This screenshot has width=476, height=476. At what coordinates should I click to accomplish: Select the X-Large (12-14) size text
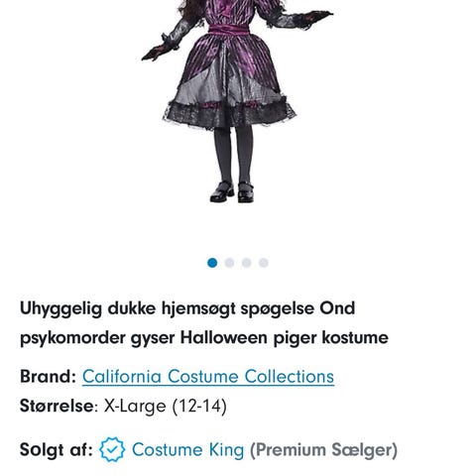pos(166,406)
